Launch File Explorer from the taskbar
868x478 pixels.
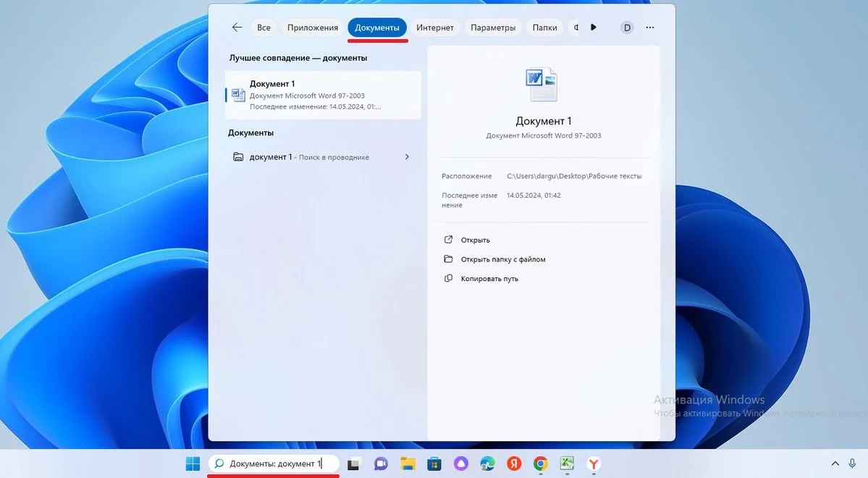[x=408, y=464]
